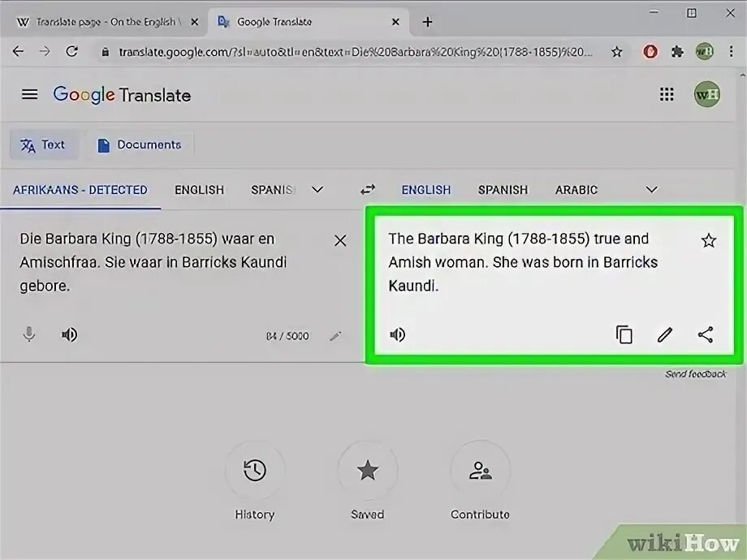Screen dimensions: 747x560
Task: Suggest an edit with the pencil icon
Action: [x=664, y=334]
